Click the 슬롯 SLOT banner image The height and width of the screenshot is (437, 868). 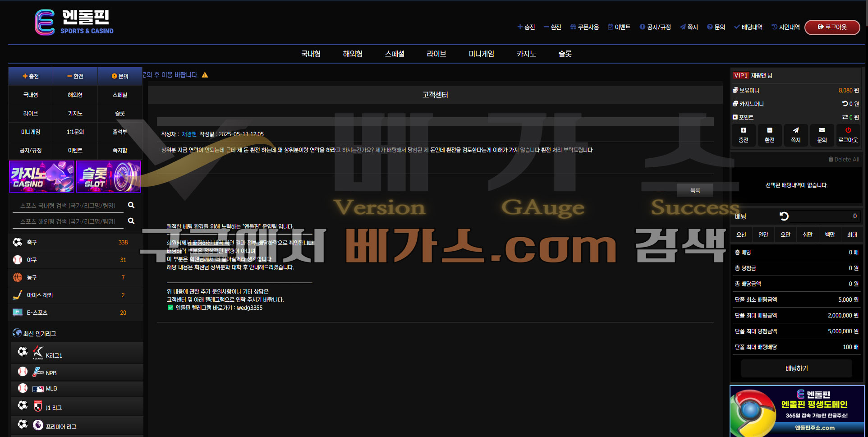coord(109,177)
